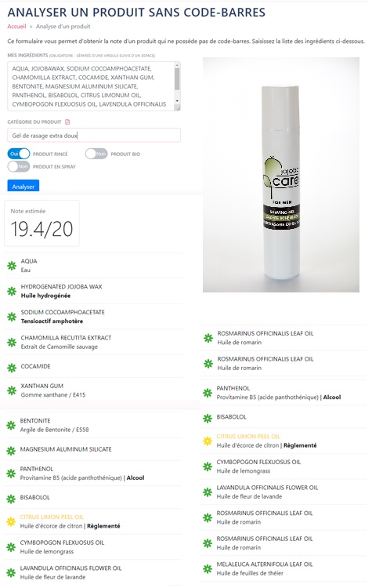
Task: Click the Analyser button
Action: pos(23,186)
